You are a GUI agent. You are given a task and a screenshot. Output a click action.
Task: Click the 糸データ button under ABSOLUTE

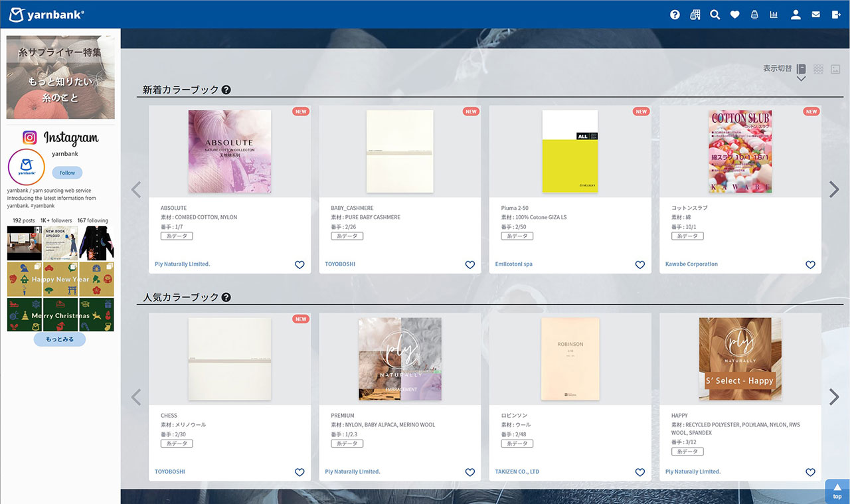click(177, 236)
